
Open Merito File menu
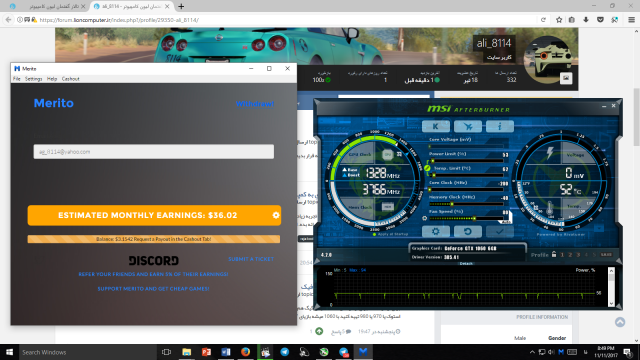(17, 79)
